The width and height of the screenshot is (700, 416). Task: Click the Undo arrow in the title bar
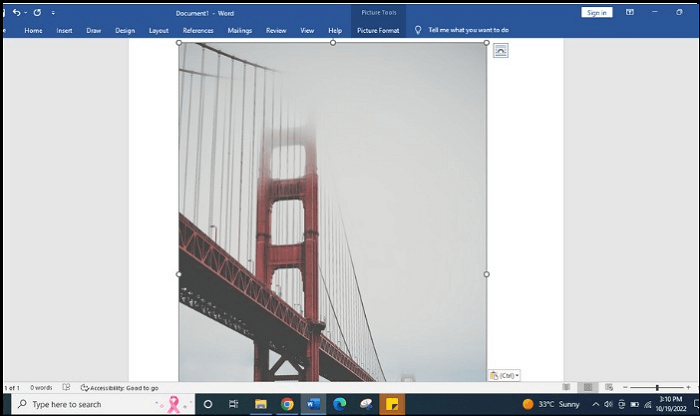click(16, 13)
